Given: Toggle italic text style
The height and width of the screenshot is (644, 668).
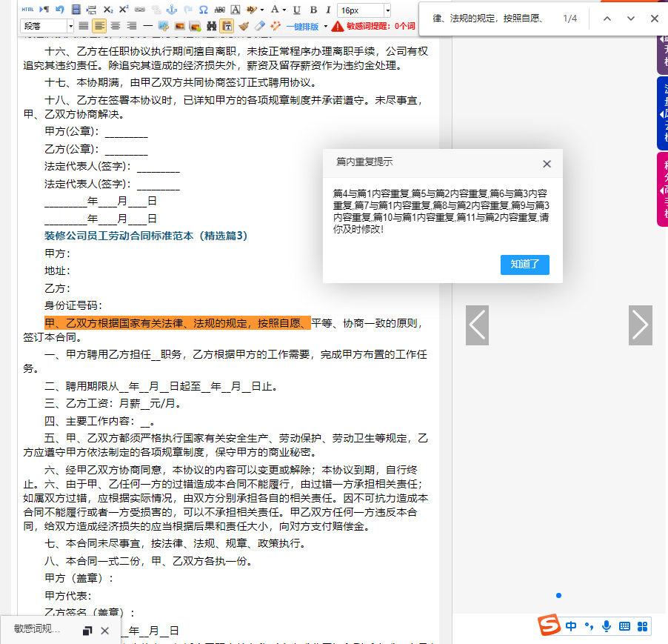Looking at the screenshot, I should [327, 10].
